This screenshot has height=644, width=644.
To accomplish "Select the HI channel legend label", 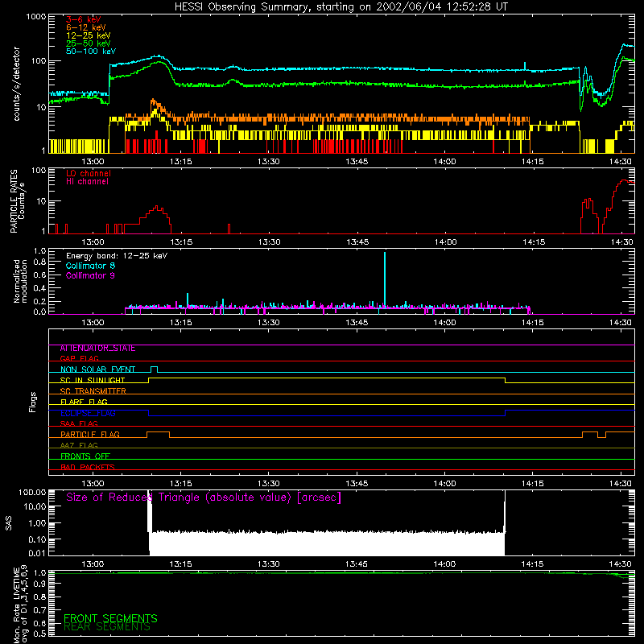I will point(87,181).
